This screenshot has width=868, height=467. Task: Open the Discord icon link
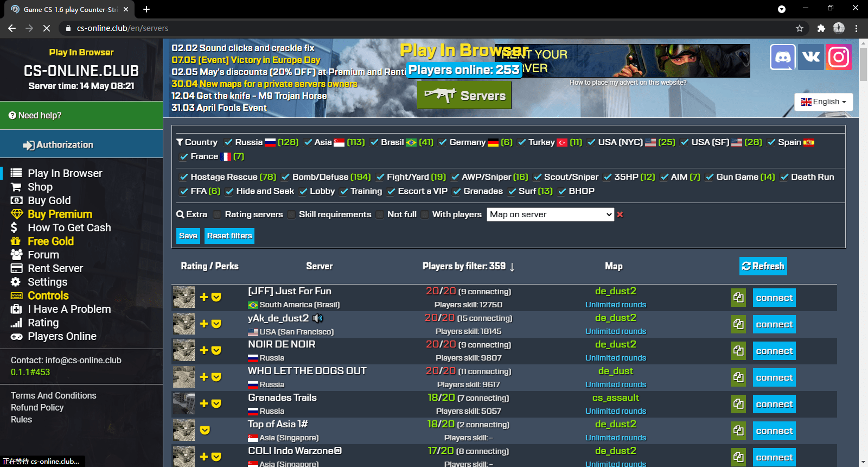[x=783, y=57]
